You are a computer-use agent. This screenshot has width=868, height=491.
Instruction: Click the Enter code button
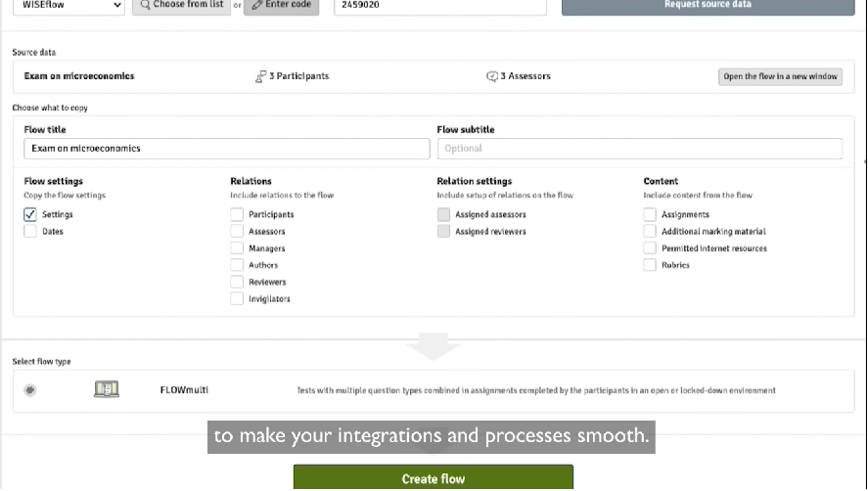(x=281, y=5)
